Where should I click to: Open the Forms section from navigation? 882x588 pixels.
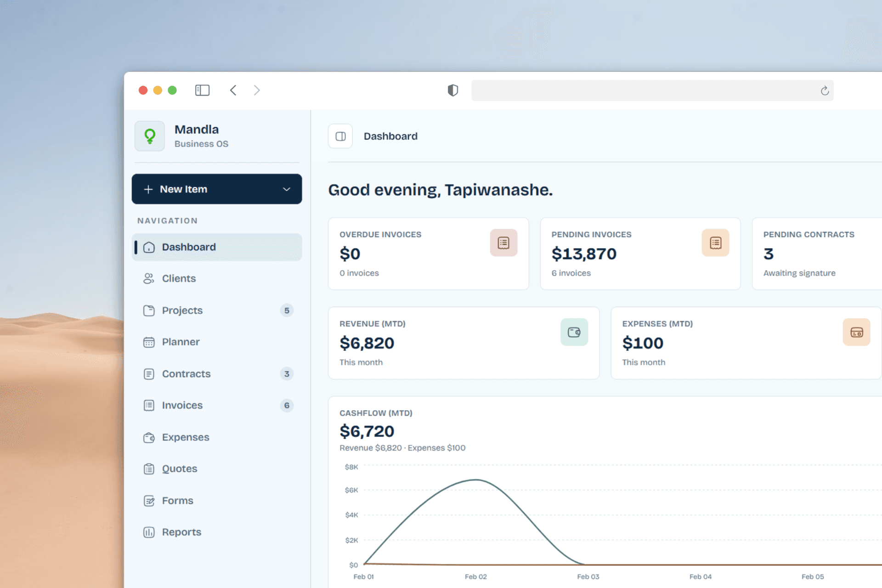coord(178,500)
